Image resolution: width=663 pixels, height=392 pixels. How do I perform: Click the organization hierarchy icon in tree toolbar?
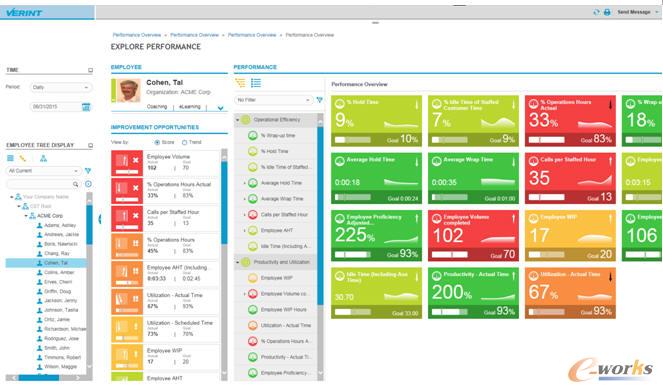pyautogui.click(x=43, y=159)
